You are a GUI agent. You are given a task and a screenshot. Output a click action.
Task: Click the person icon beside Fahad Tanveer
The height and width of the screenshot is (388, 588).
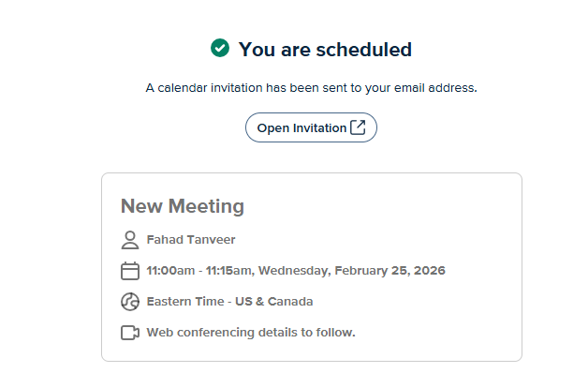click(130, 239)
